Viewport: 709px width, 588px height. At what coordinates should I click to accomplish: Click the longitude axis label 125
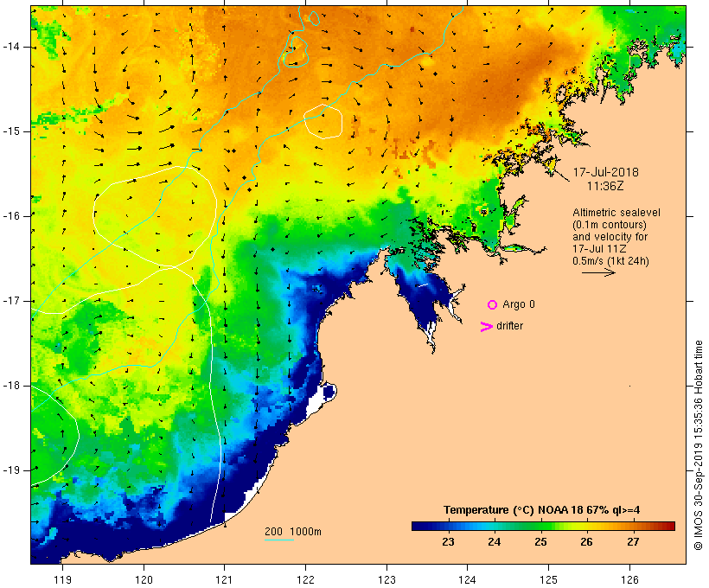(x=548, y=580)
